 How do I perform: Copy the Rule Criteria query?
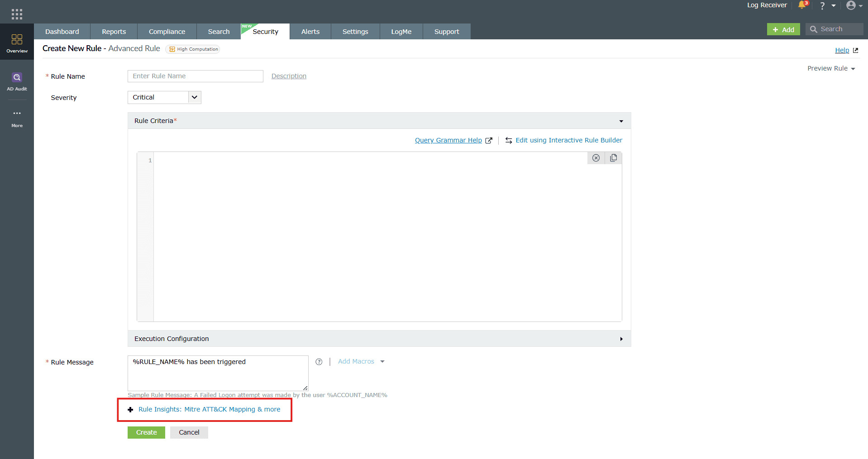point(614,158)
